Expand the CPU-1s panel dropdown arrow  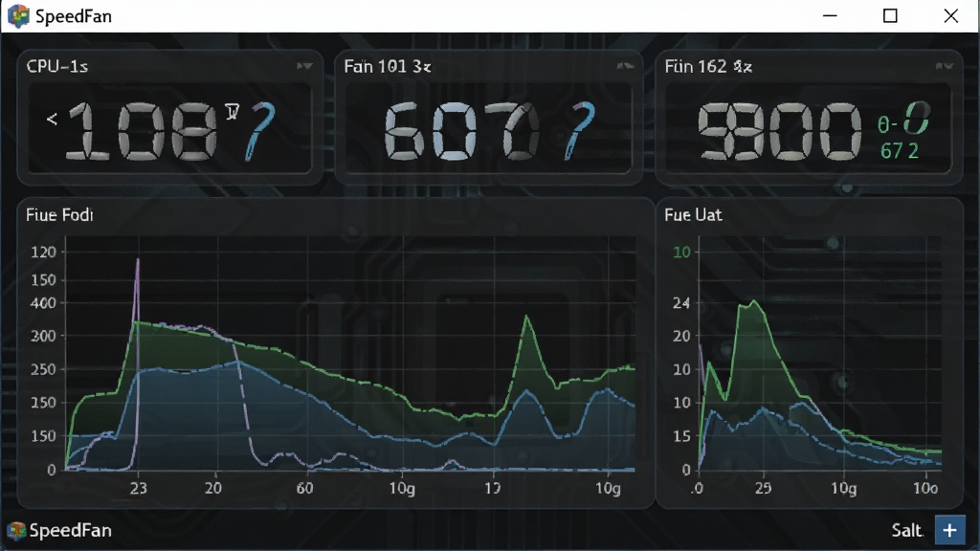click(304, 66)
